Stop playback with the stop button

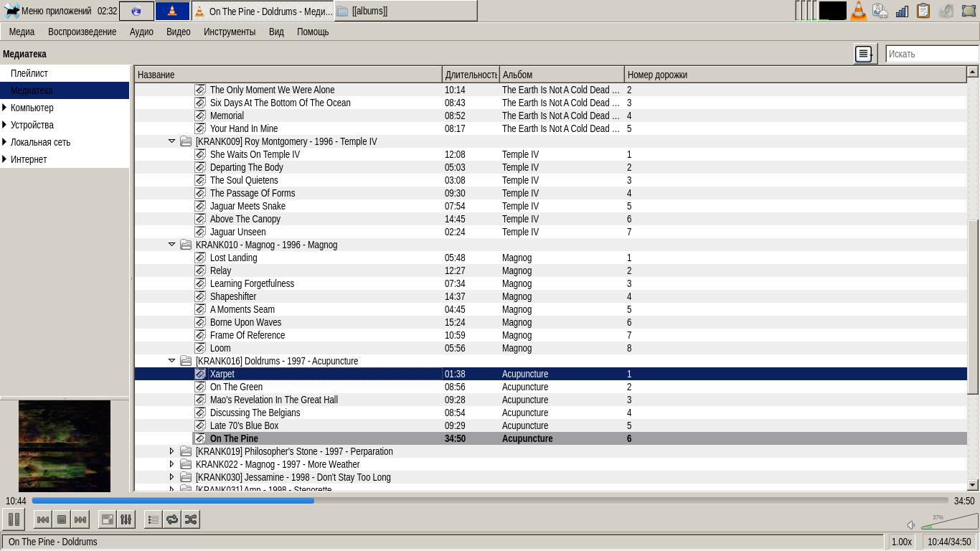[62, 519]
